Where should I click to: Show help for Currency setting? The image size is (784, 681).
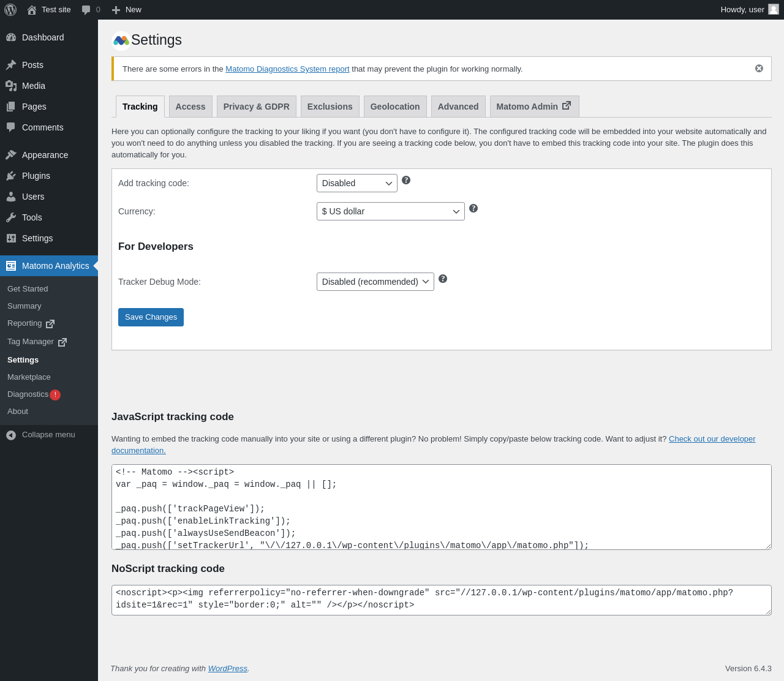coord(473,208)
